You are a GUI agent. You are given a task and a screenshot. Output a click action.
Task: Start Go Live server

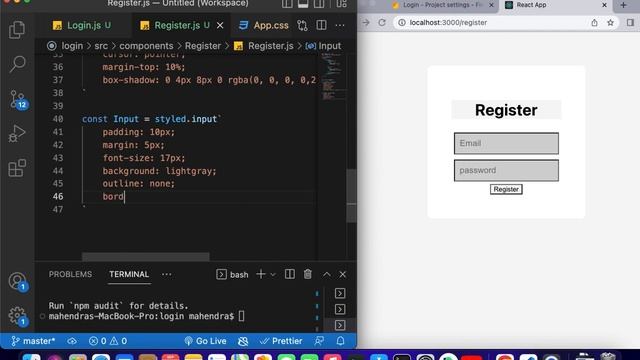click(205, 341)
